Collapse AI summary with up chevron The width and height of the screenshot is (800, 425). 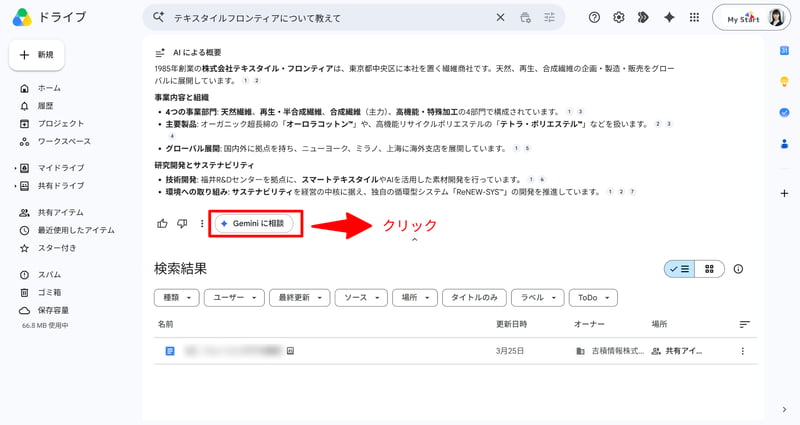coord(415,239)
